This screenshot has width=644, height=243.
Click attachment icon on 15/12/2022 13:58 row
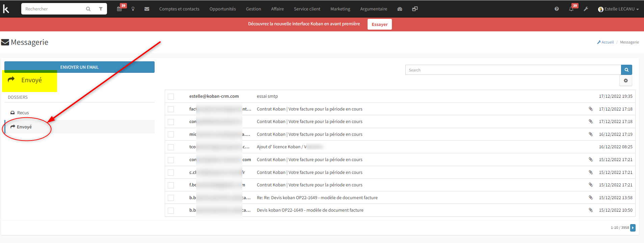(x=591, y=198)
